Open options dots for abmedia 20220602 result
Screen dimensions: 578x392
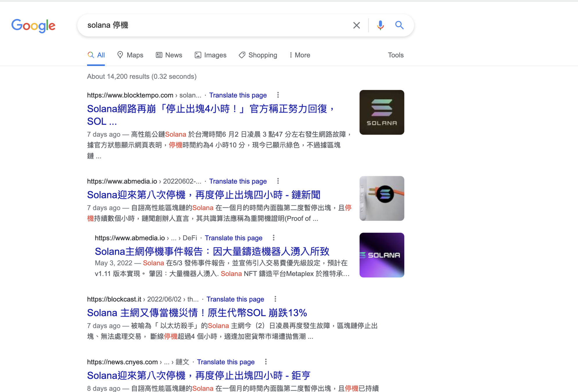(x=278, y=181)
